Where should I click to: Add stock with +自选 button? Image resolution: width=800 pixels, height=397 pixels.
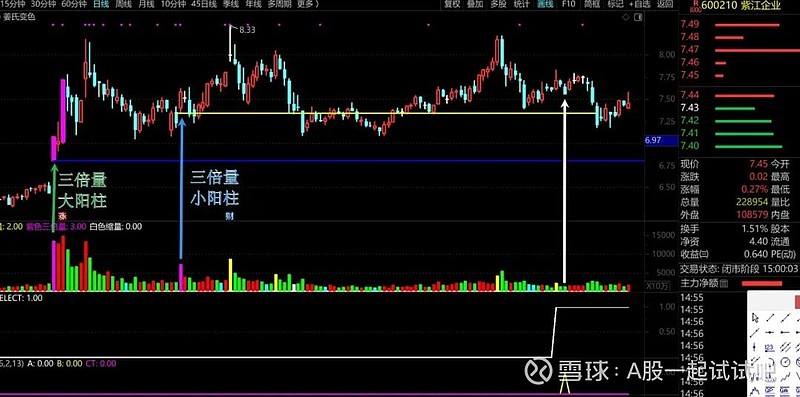640,4
